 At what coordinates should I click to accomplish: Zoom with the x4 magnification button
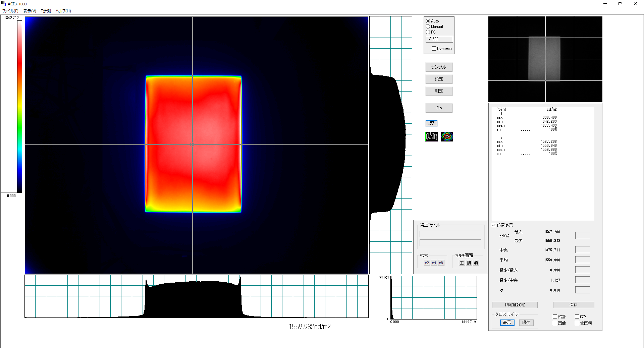pyautogui.click(x=434, y=263)
